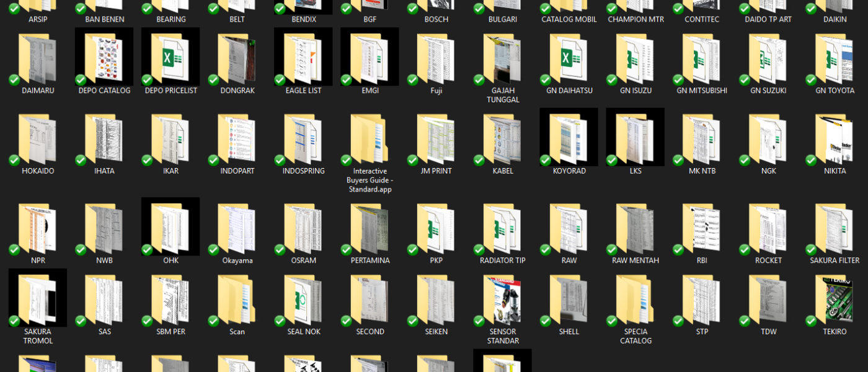The width and height of the screenshot is (868, 372).
Task: Select the MK NTB folder
Action: 702,140
